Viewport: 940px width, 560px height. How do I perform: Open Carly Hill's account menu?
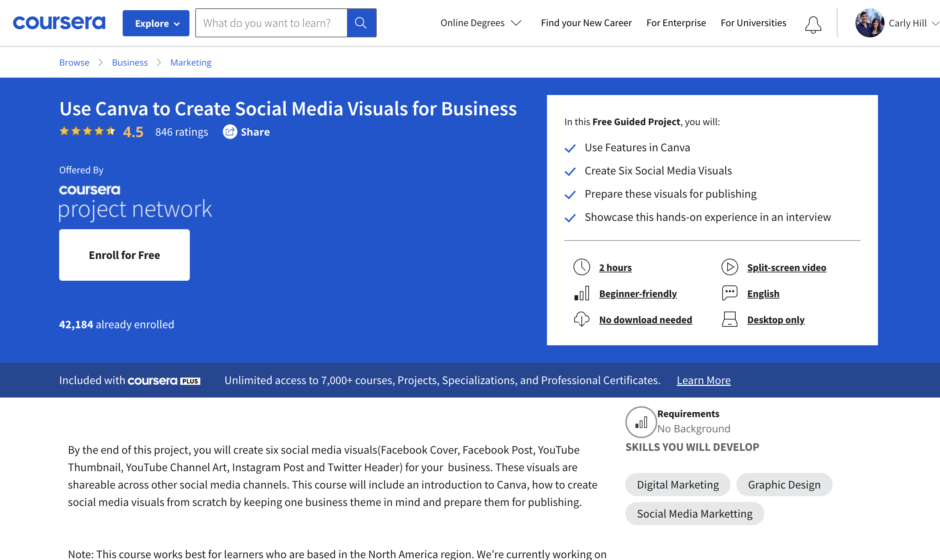[x=896, y=23]
